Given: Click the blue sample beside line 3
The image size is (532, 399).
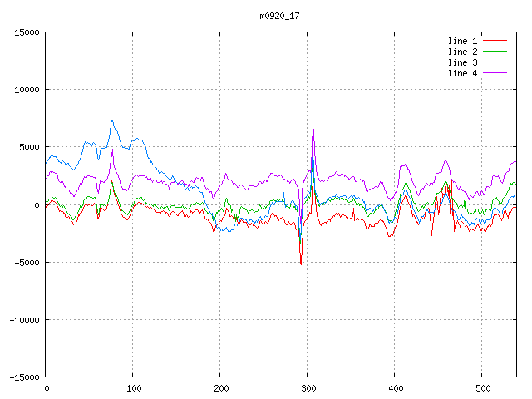Looking at the screenshot, I should click(495, 62).
